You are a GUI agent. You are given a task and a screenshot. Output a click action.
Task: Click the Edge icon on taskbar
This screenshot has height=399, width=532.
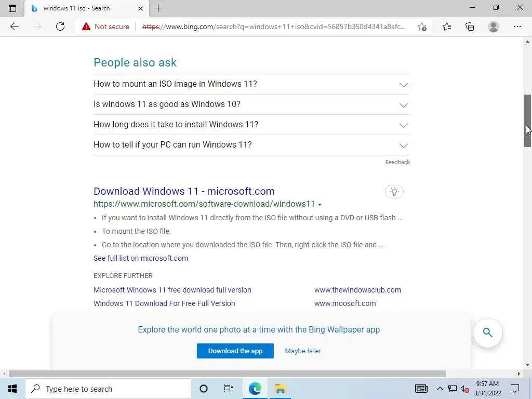(255, 389)
